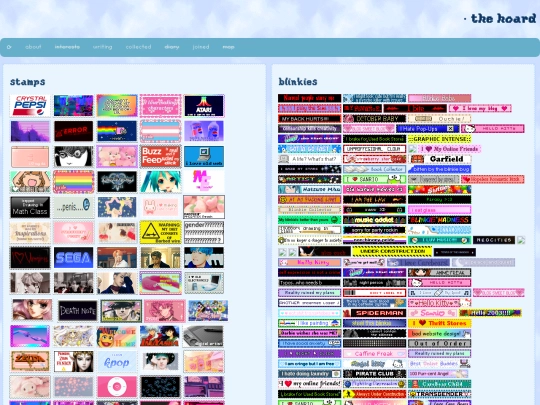Click the ARTIST blinkie
Screen dimensions: 540x405
tap(309, 179)
